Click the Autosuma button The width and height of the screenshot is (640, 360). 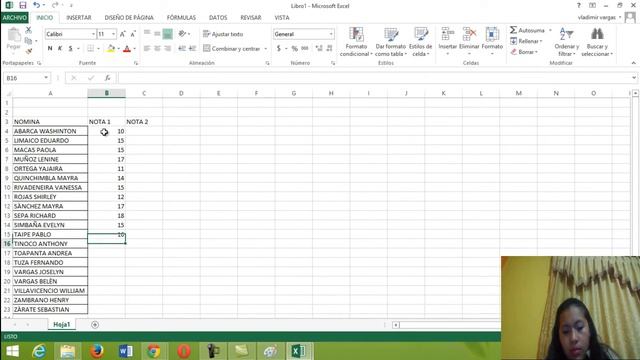[527, 30]
